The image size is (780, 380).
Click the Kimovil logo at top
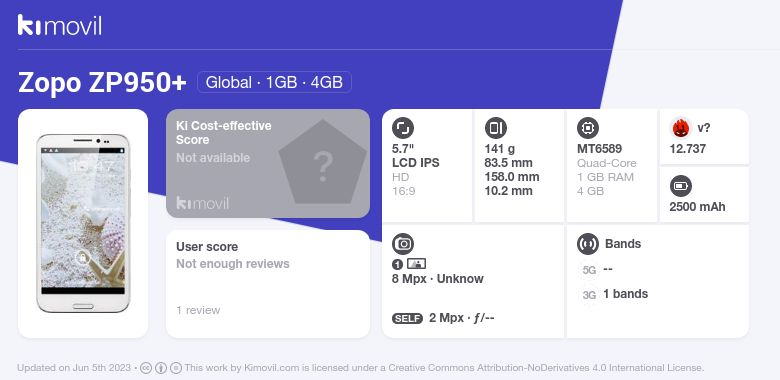point(59,25)
